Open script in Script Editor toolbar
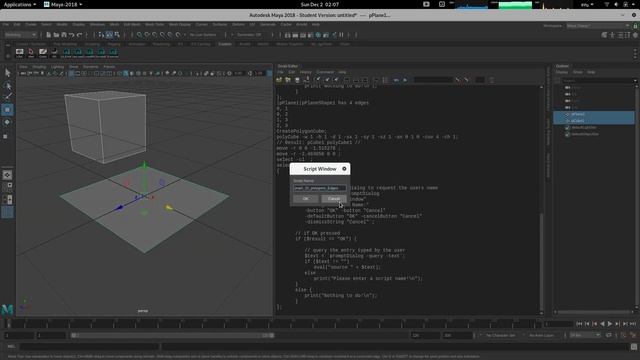 click(279, 80)
